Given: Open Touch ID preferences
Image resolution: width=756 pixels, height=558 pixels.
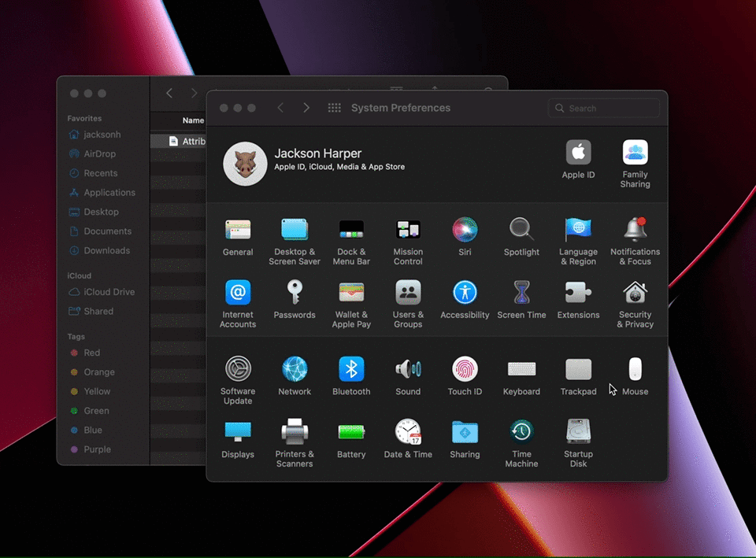Looking at the screenshot, I should coord(465,376).
